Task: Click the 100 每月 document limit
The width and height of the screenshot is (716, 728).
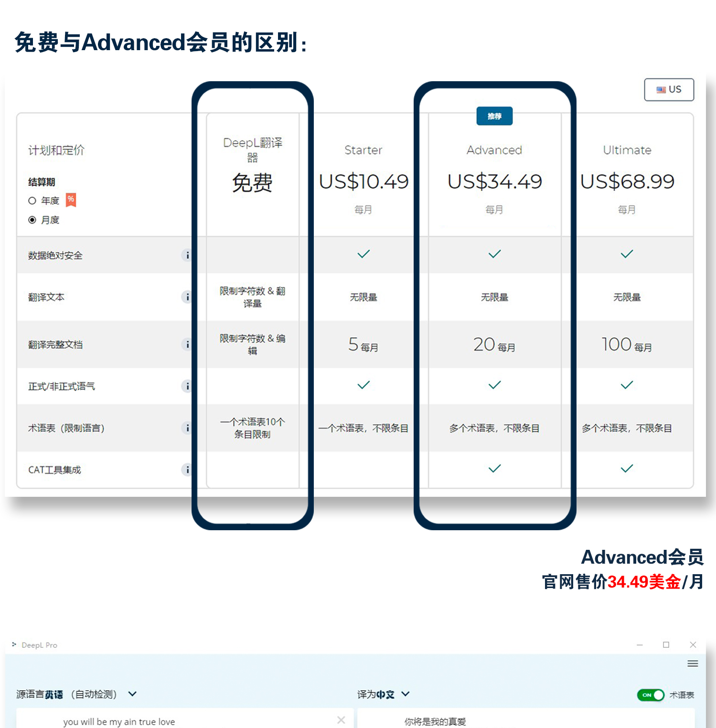Action: coord(627,345)
